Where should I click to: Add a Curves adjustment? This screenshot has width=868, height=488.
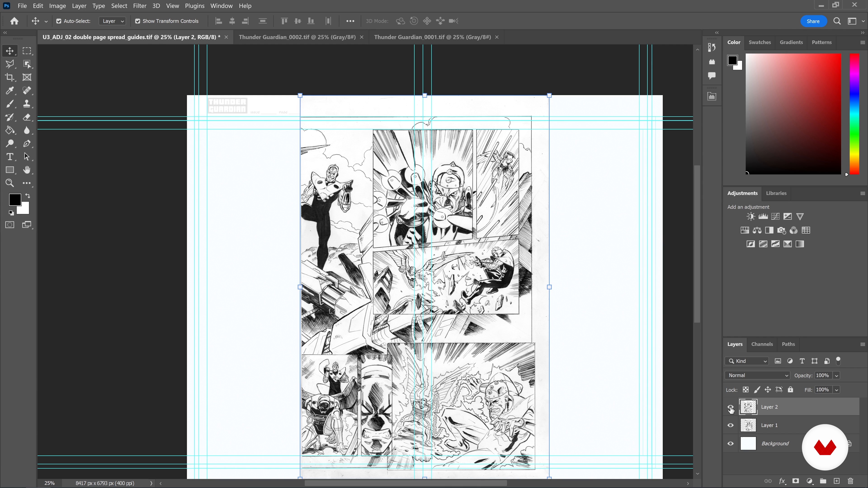coord(775,216)
